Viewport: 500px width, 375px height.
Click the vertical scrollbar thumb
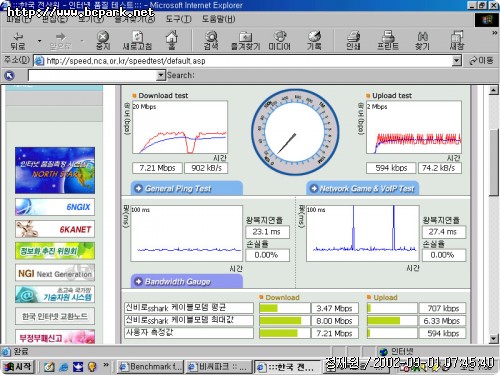pyautogui.click(x=494, y=163)
